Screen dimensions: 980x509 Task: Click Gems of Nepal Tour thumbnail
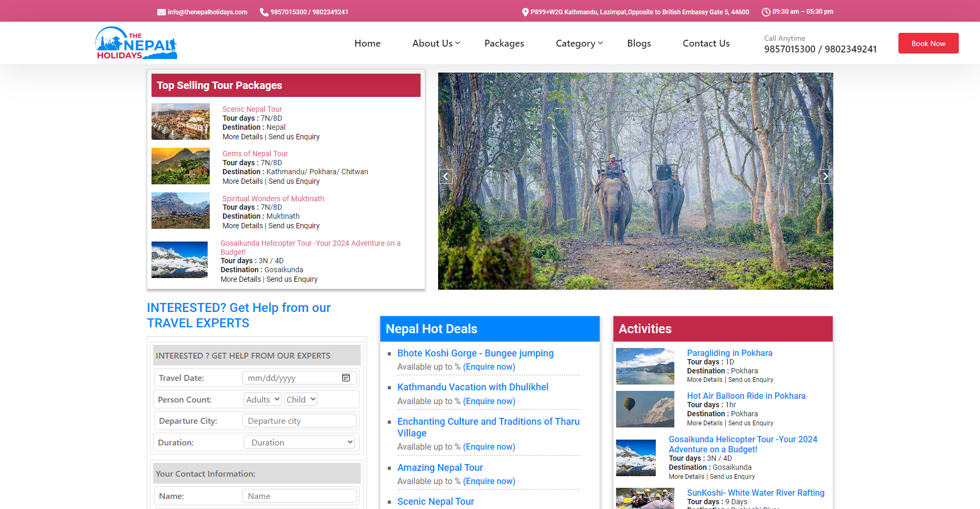[x=181, y=166]
